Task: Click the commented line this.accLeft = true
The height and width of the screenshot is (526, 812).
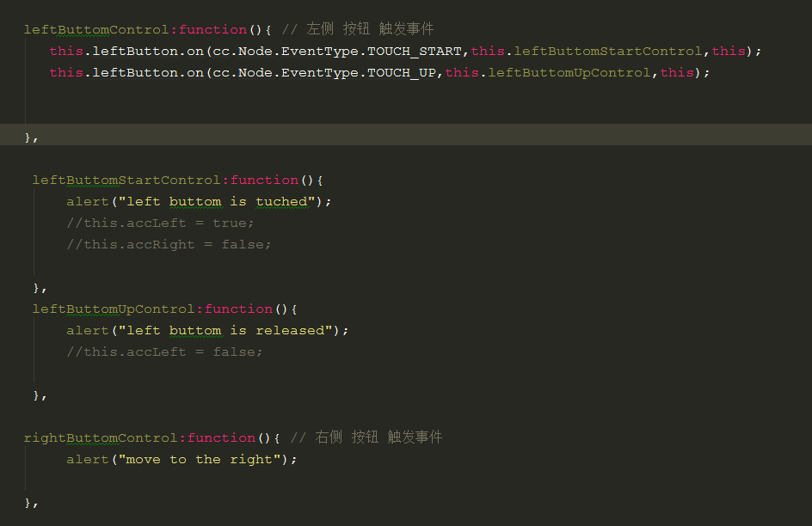Action: [x=160, y=223]
